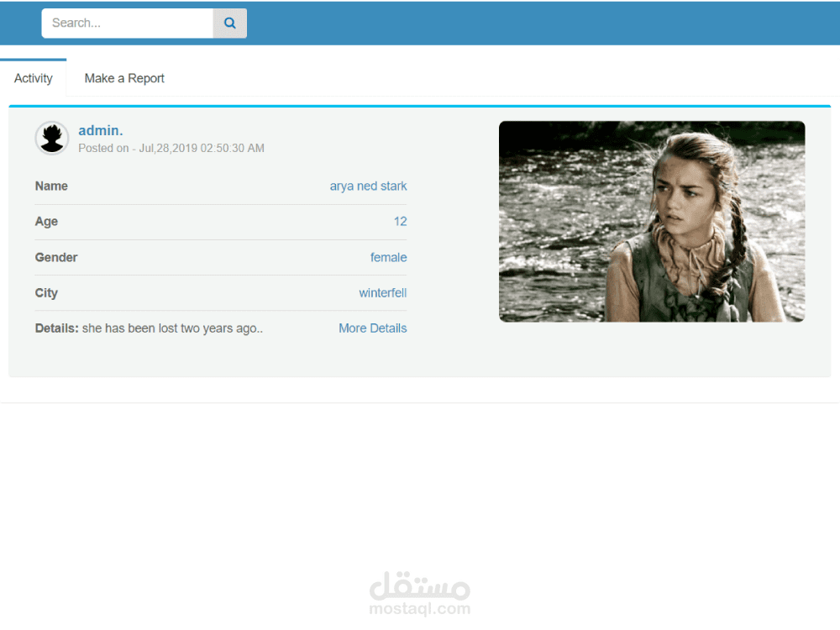Click the female gender value
This screenshot has width=840, height=630.
(x=388, y=257)
